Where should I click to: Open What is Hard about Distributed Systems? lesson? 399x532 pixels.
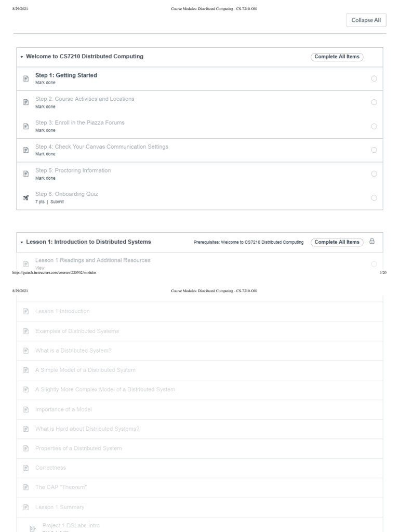point(87,429)
